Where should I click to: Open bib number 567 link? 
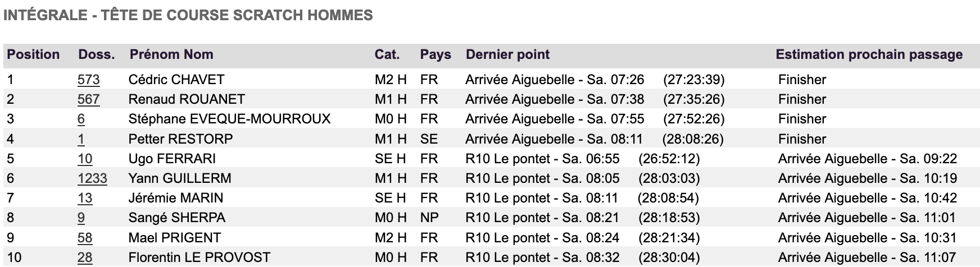89,99
